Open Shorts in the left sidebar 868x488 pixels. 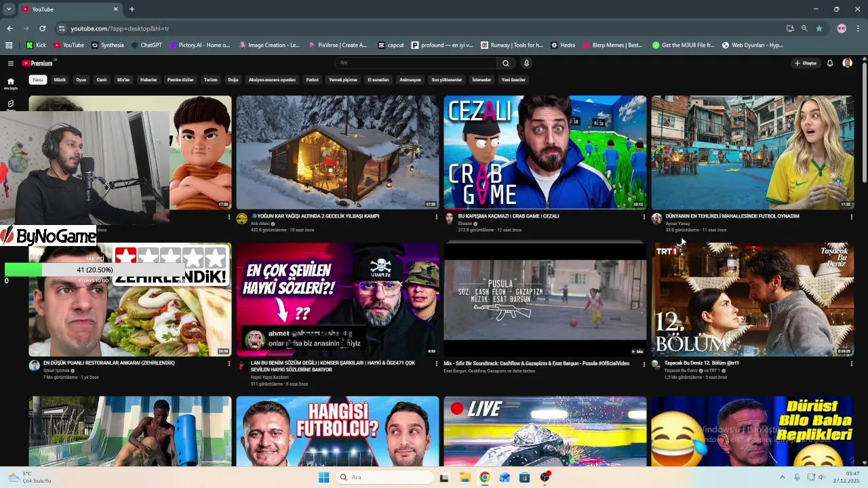coord(10,105)
